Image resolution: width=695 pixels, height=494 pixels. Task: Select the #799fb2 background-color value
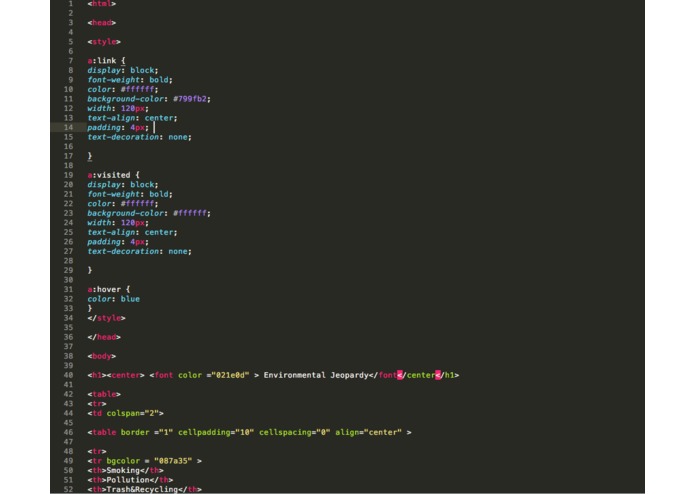[x=190, y=99]
